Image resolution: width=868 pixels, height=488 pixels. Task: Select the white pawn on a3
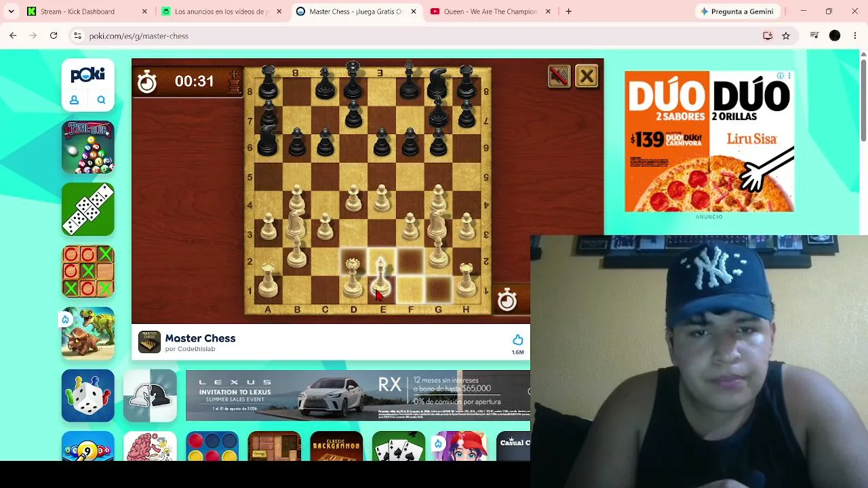tap(269, 226)
